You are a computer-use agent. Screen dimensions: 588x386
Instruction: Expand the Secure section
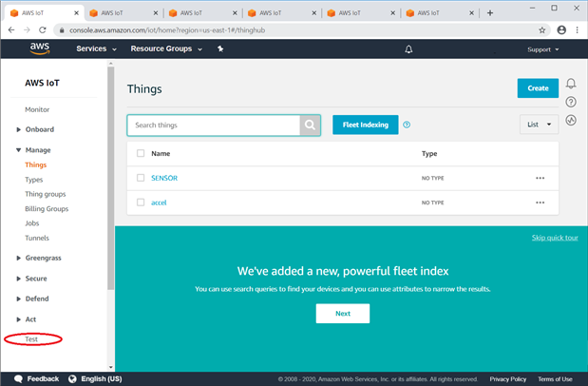(18, 279)
